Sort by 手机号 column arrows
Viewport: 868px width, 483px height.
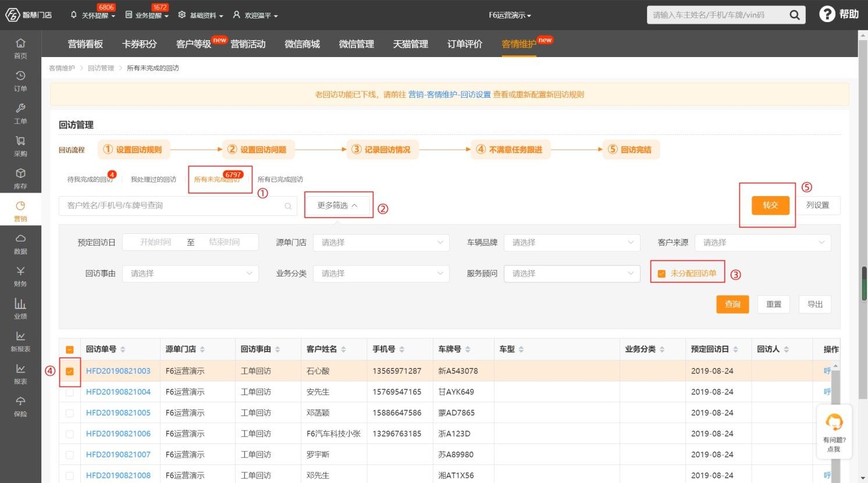[x=401, y=349]
